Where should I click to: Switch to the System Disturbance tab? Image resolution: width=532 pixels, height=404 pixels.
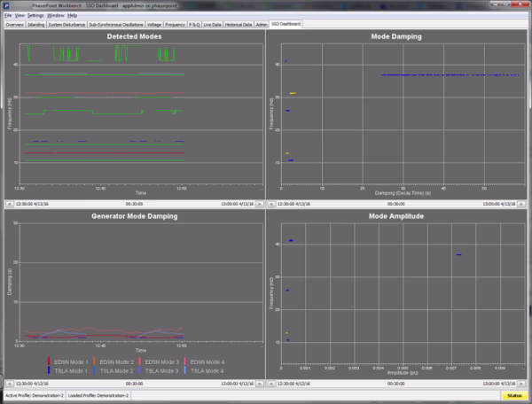pos(66,25)
